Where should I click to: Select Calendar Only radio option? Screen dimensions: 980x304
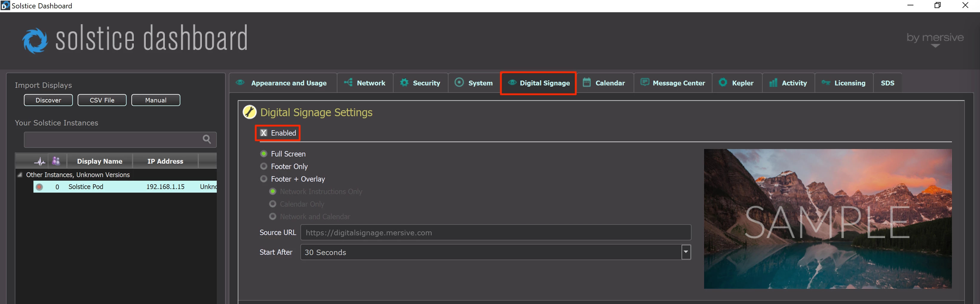[x=272, y=204]
